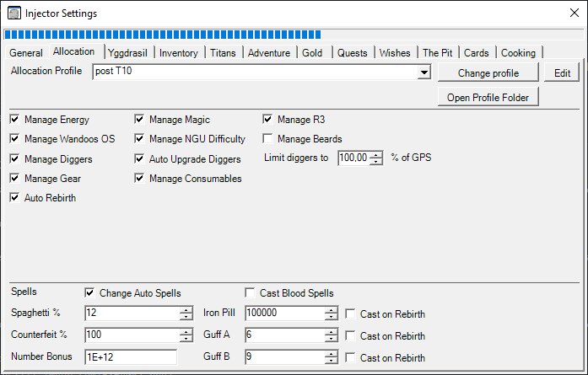
Task: Open the Cards tab
Action: pyautogui.click(x=477, y=53)
